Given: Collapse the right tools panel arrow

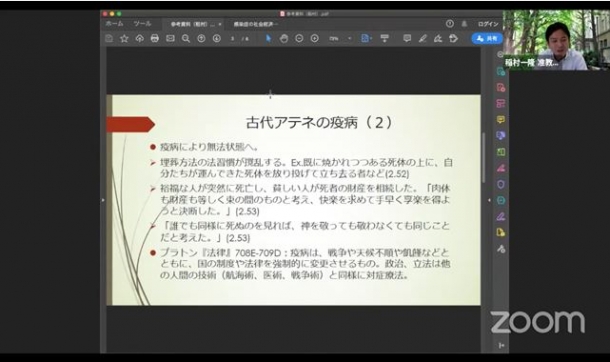Looking at the screenshot, I should click(489, 200).
